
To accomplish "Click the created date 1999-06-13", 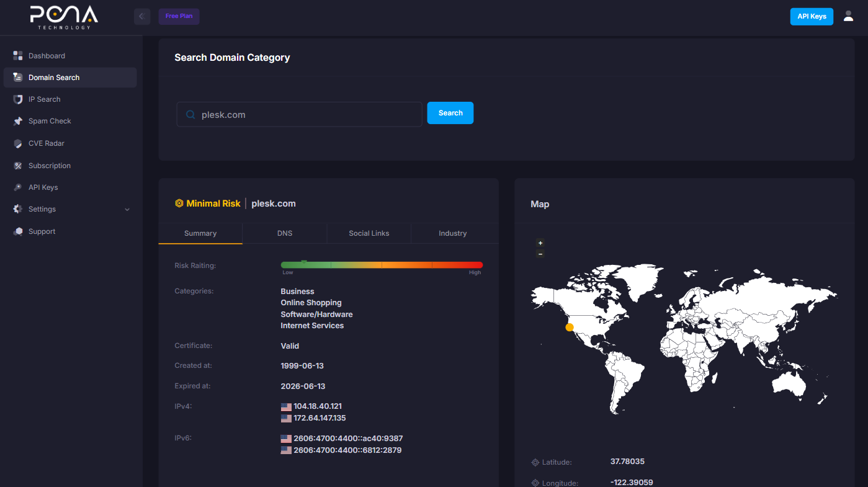I will pos(303,366).
